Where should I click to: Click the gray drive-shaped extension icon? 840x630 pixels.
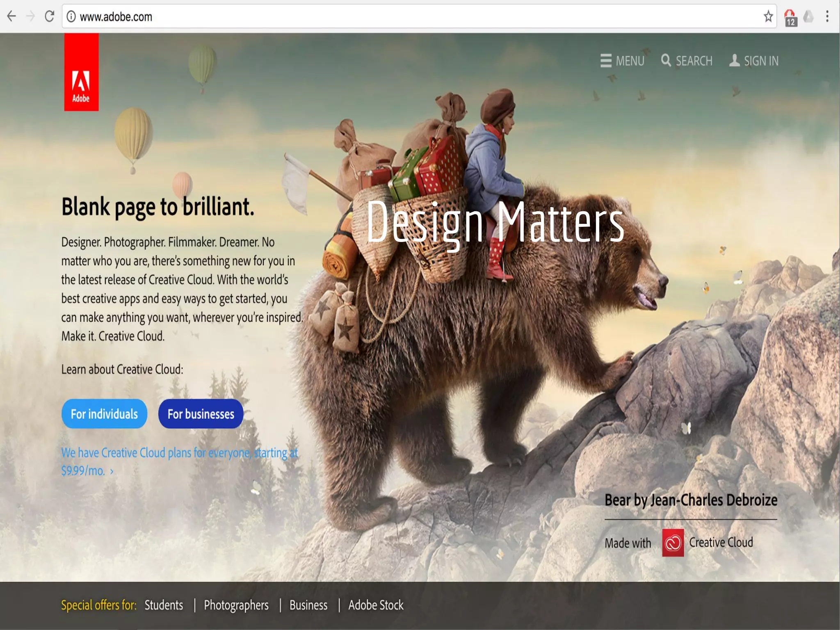[808, 16]
